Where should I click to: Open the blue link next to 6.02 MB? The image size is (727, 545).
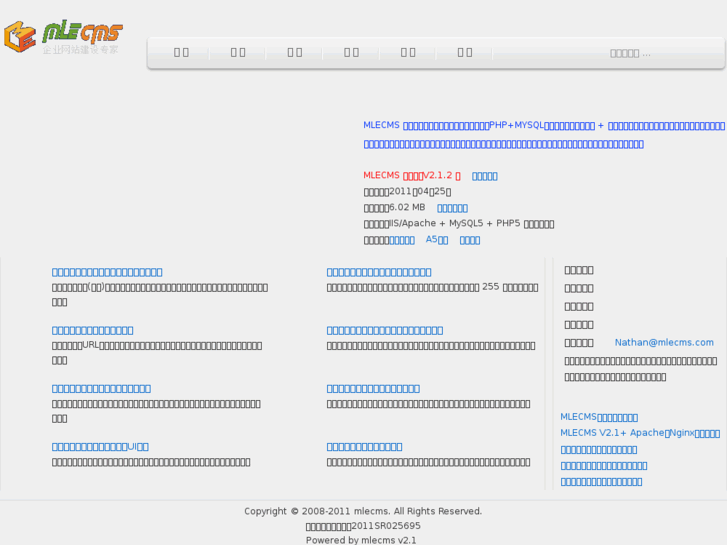452,208
